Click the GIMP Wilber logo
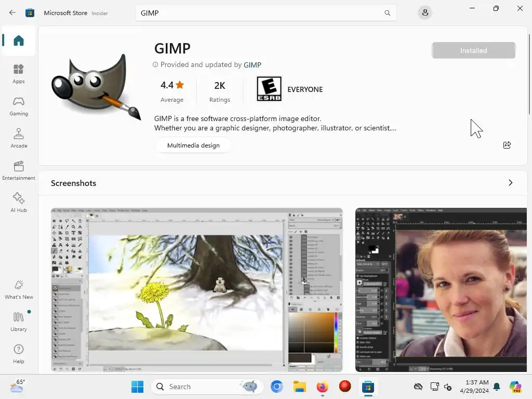Viewport: 532px width, 399px height. click(96, 87)
